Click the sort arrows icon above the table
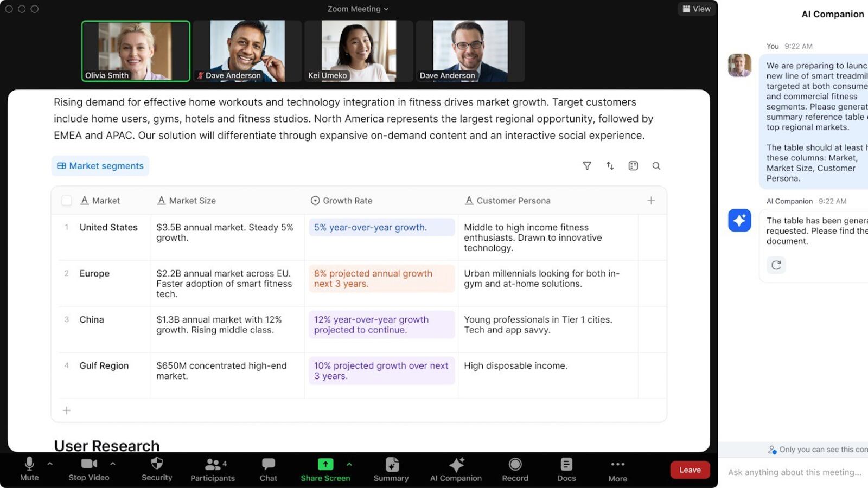Screen dimensions: 868x488 point(610,166)
